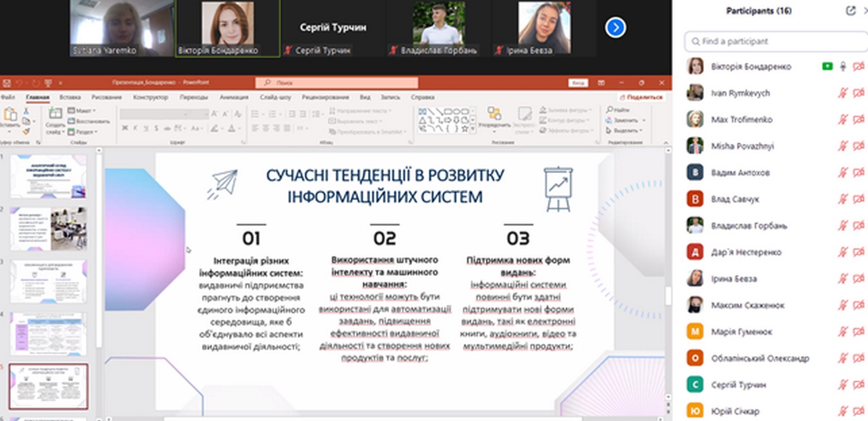Open the Макет layout dropdown
The width and height of the screenshot is (868, 421).
82,111
